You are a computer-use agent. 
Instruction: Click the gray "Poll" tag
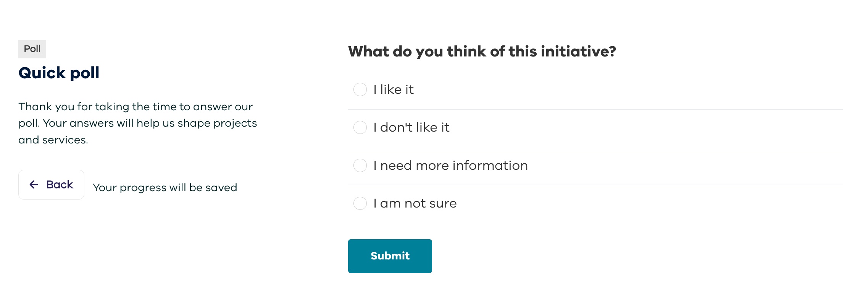32,49
